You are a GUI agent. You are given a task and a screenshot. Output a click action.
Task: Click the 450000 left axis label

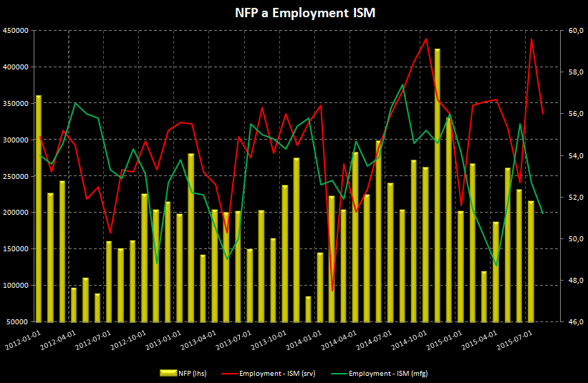15,31
